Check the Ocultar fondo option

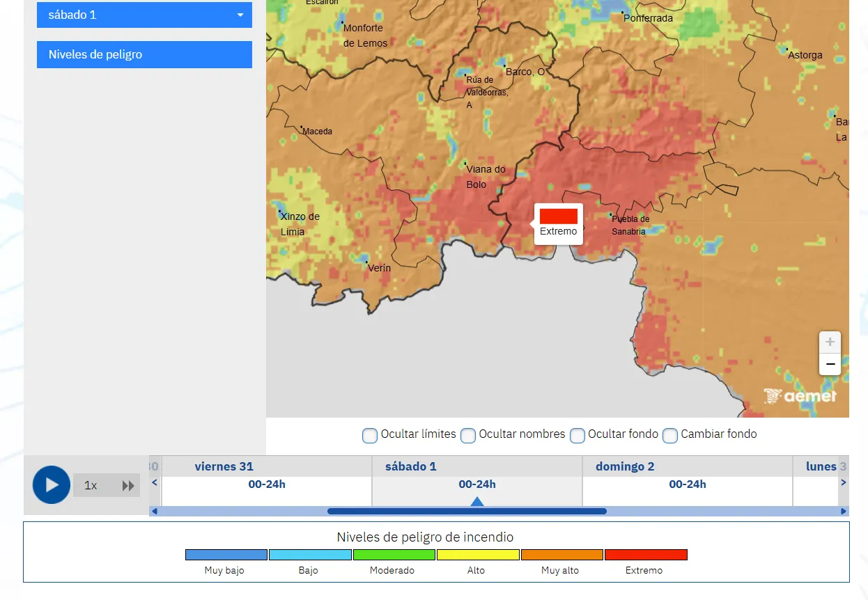click(x=578, y=436)
